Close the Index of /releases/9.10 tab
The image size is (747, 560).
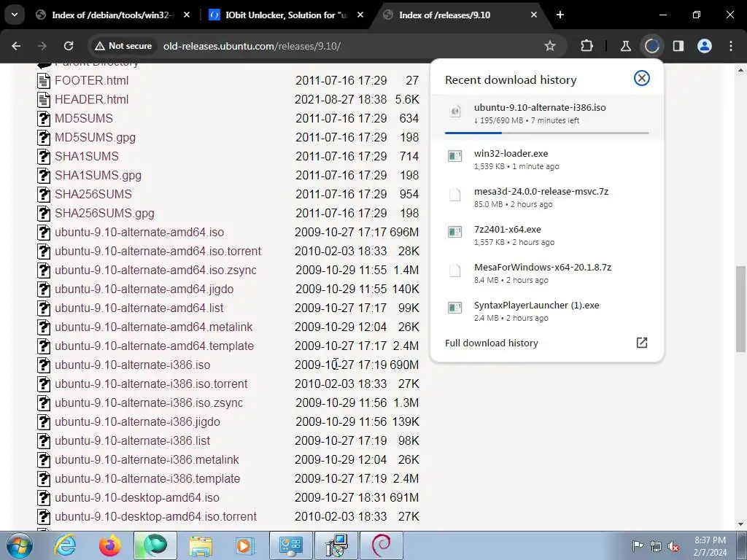(534, 15)
